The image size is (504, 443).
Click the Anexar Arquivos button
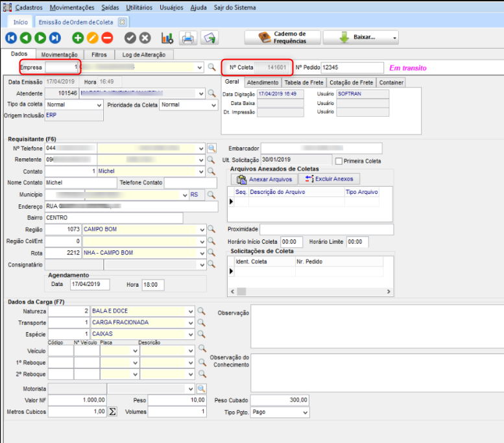[265, 179]
